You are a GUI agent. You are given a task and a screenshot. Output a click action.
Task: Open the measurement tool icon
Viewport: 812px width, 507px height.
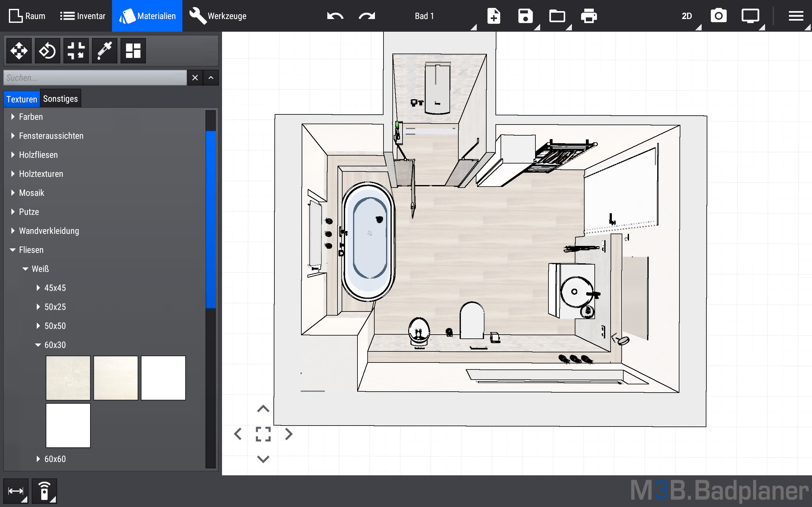click(16, 491)
